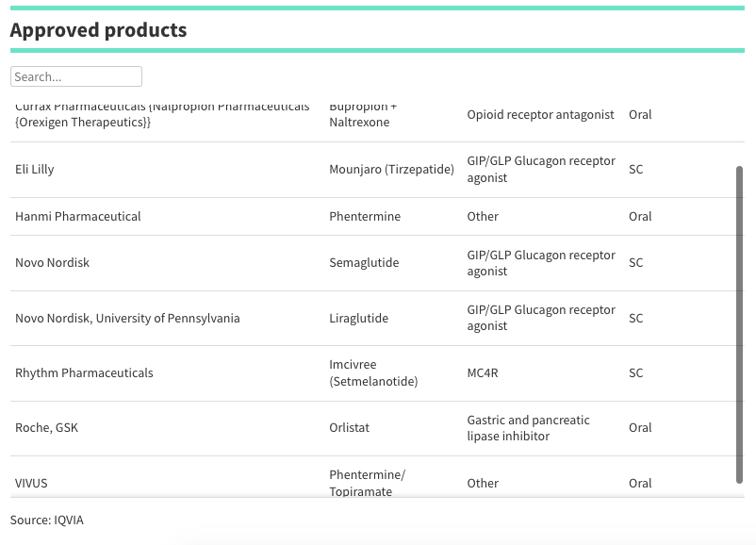Select the Roche, GSK company cell
756x545 pixels.
click(47, 428)
